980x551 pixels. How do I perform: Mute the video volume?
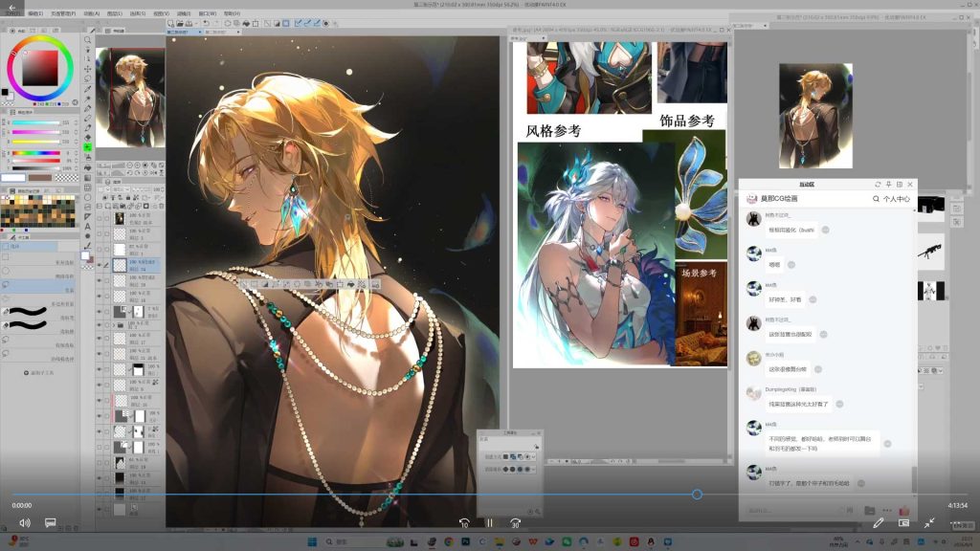click(25, 523)
